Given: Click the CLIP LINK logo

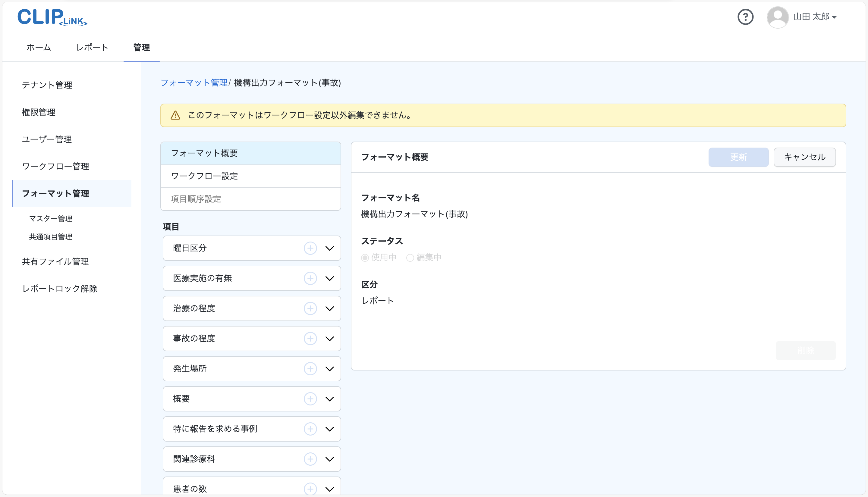Looking at the screenshot, I should (52, 17).
